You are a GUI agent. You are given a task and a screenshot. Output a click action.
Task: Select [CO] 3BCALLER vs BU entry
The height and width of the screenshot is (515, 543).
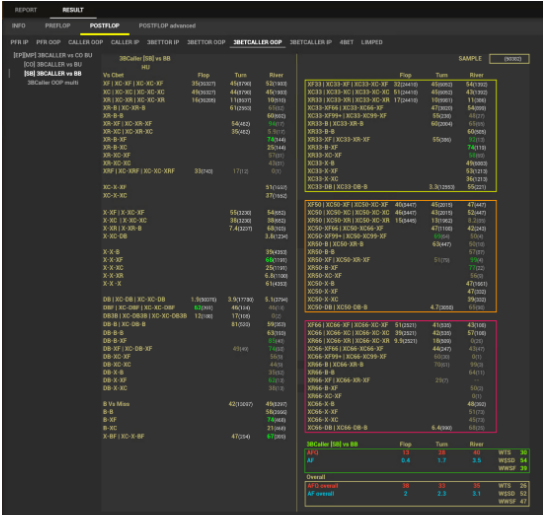coord(53,64)
